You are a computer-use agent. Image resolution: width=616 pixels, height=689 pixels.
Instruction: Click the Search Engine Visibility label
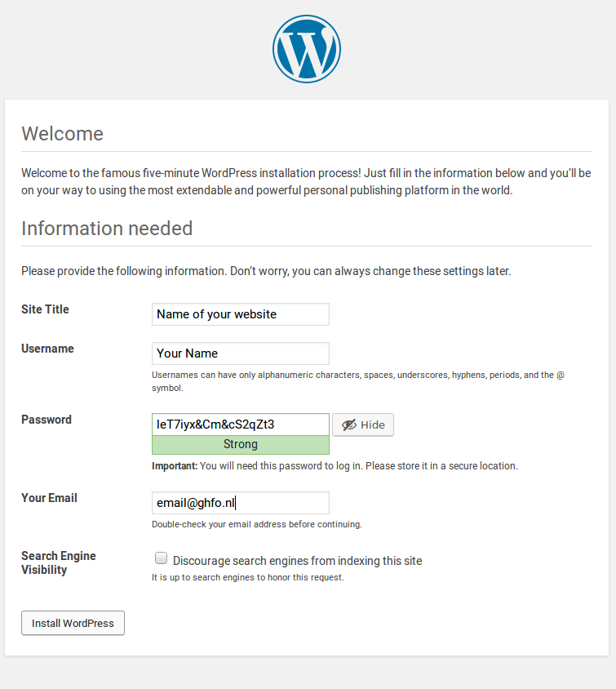click(x=59, y=563)
